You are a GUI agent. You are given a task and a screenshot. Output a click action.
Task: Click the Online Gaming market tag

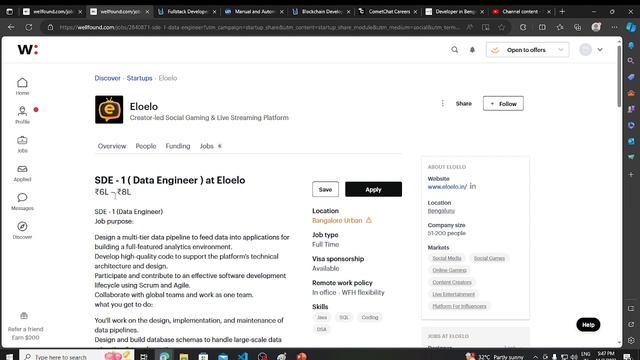(x=449, y=270)
